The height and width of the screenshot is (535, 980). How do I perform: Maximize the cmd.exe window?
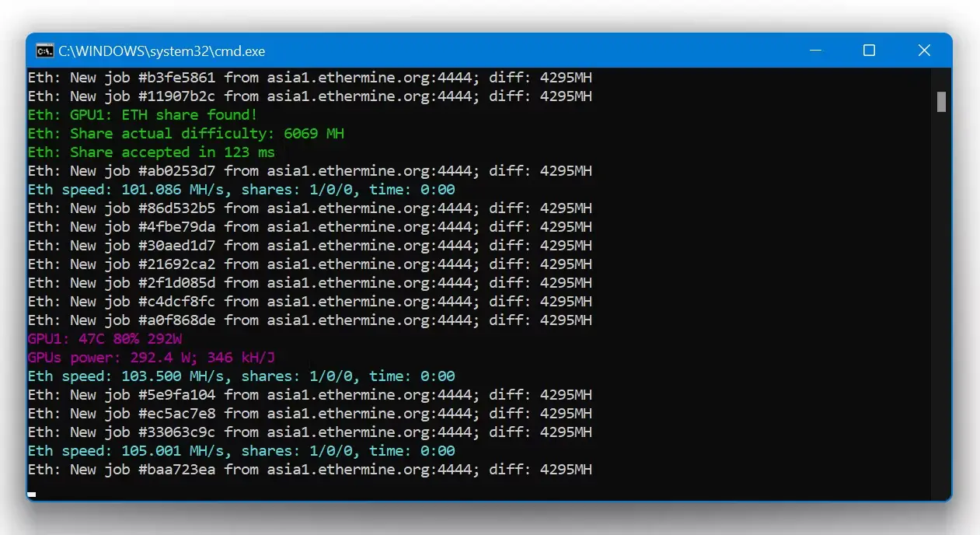coord(869,51)
